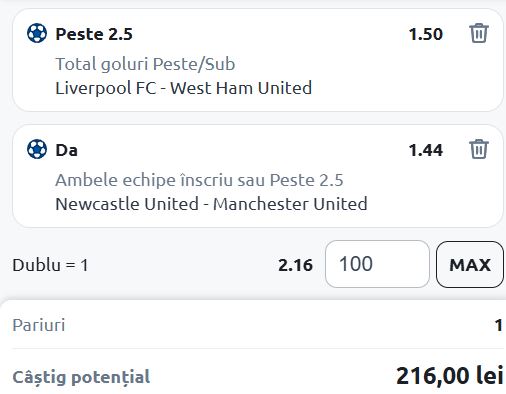Click the football icon beside Peste 2.5

pyautogui.click(x=37, y=33)
